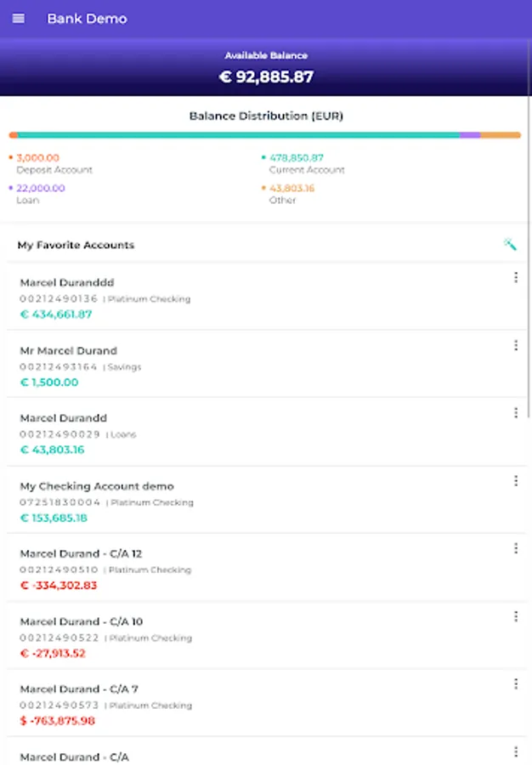Click the Loan legend entry showing 22,000.00
Viewport: 532px width, 765px height.
click(39, 194)
